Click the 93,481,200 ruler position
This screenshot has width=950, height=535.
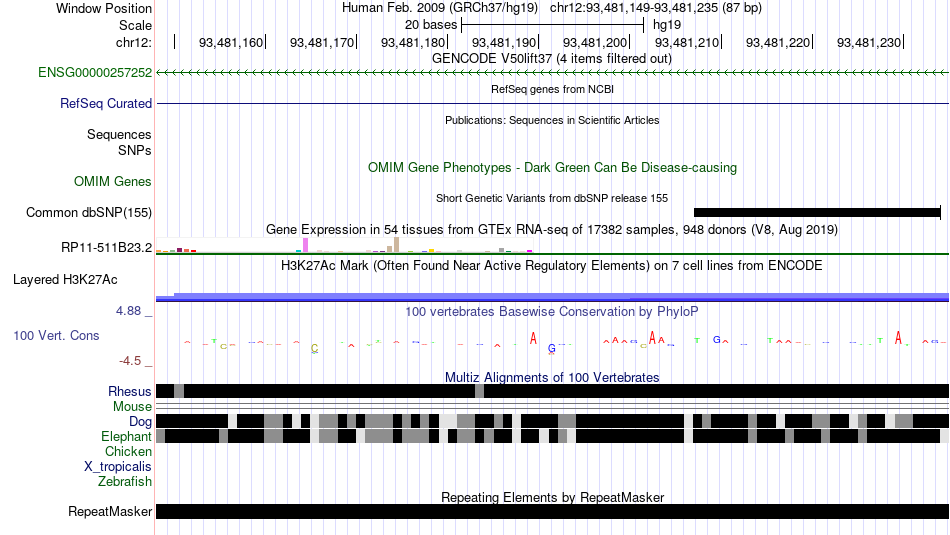(x=595, y=42)
